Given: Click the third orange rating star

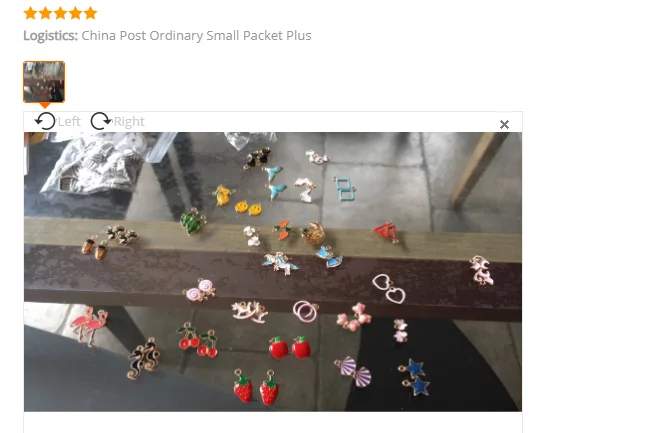Looking at the screenshot, I should [x=61, y=13].
